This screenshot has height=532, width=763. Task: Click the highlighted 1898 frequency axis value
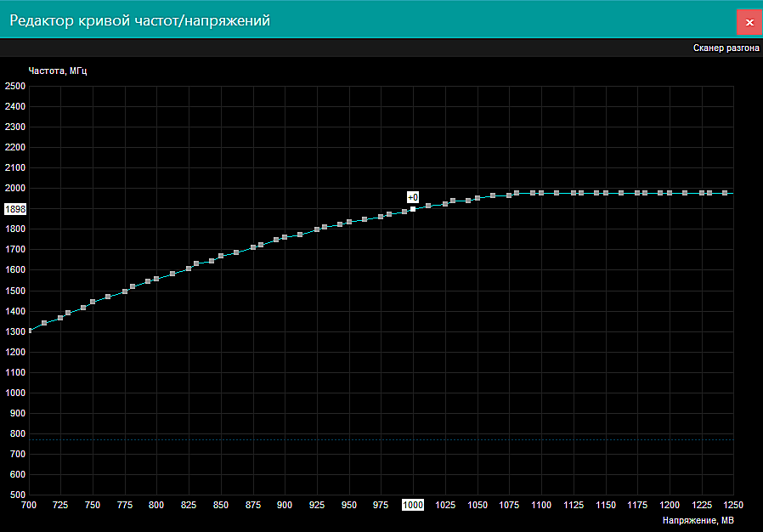pos(15,209)
